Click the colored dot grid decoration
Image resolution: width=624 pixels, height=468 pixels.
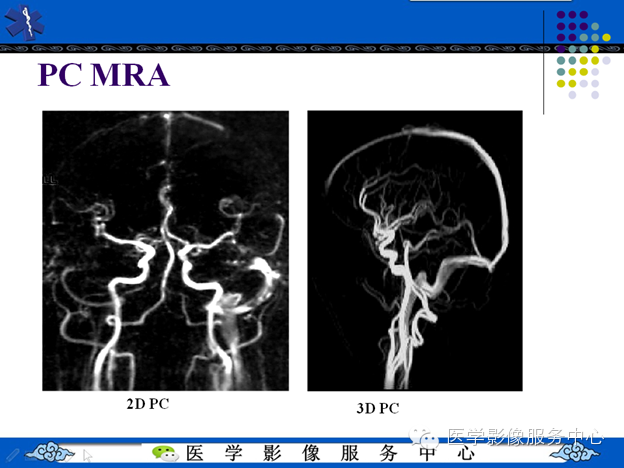(x=583, y=55)
